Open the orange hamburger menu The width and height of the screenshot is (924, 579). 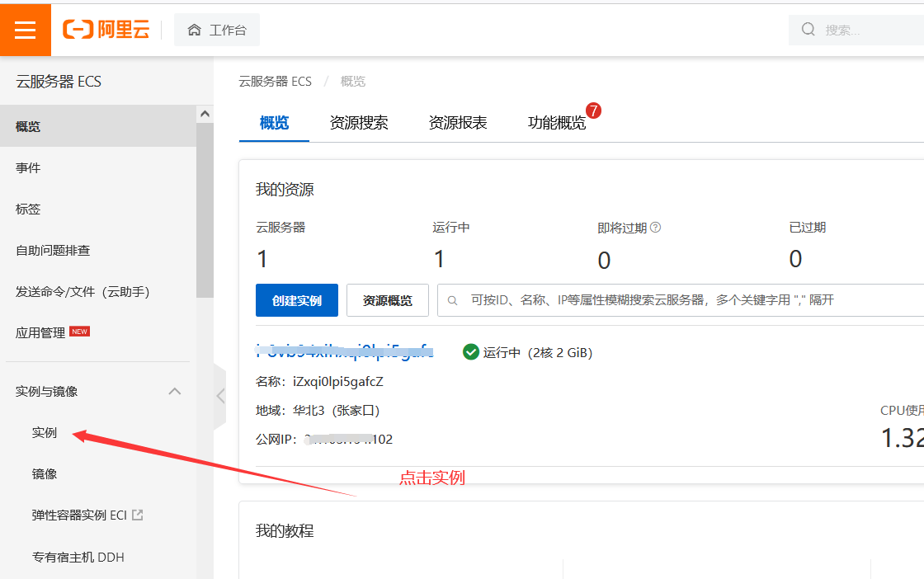click(26, 30)
